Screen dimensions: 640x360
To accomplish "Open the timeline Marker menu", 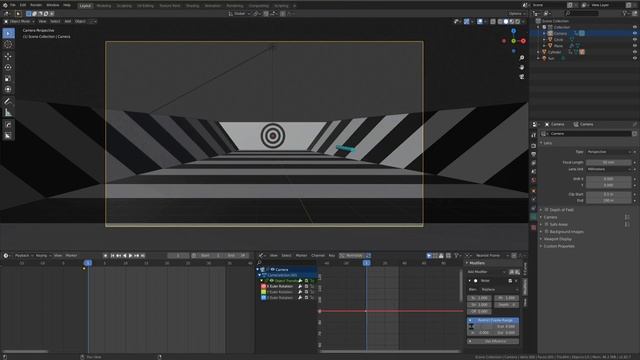I will 71,256.
